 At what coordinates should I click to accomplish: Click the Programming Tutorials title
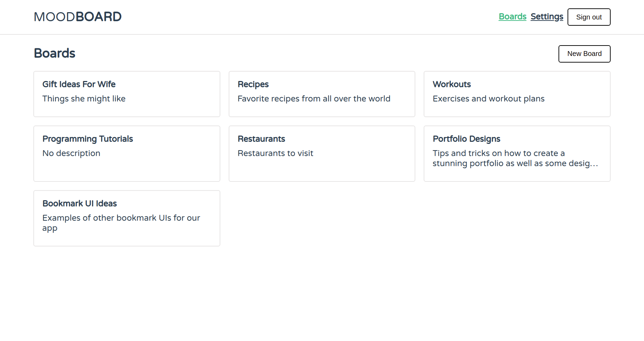pos(88,139)
